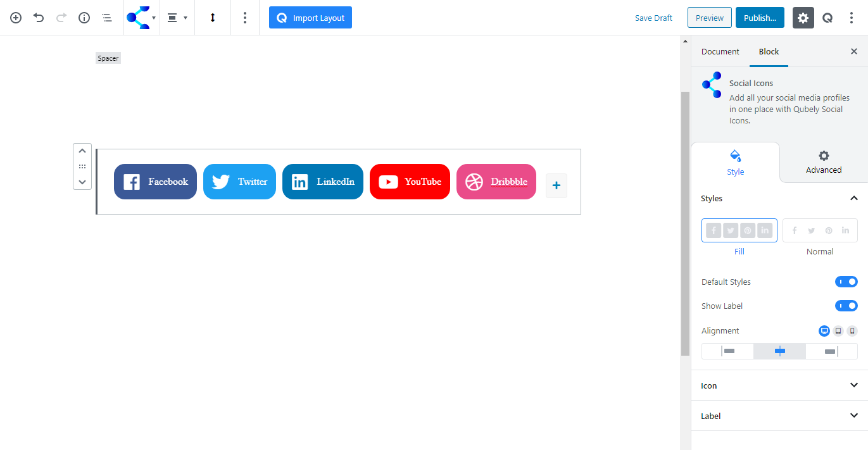Toggle the settings gear sidebar
This screenshot has height=450, width=868.
coord(803,18)
